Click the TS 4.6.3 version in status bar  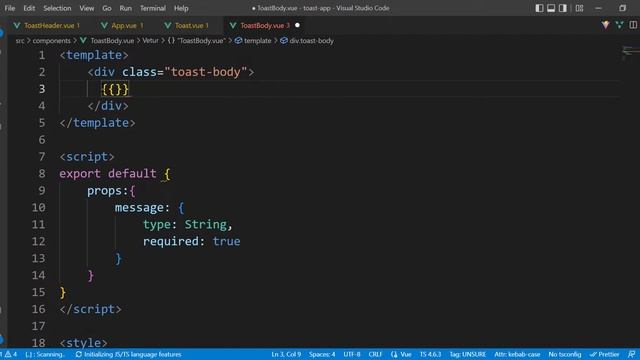431,354
